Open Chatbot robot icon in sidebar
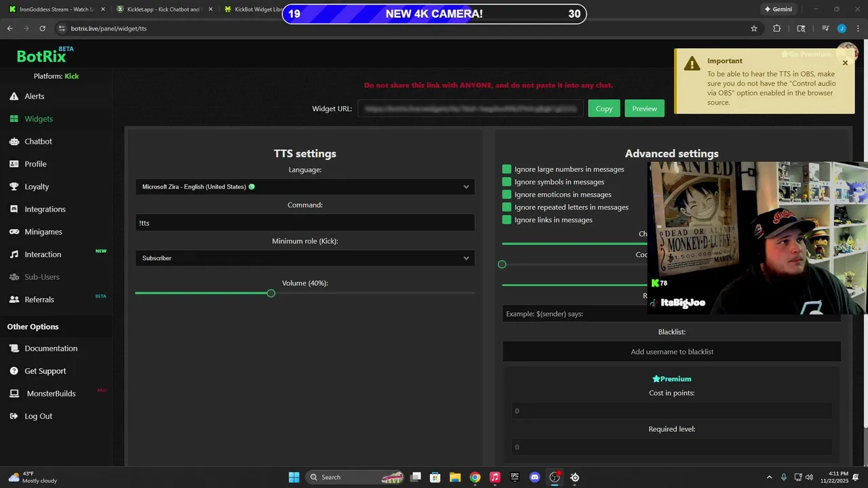Viewport: 868px width, 488px height. [x=14, y=141]
